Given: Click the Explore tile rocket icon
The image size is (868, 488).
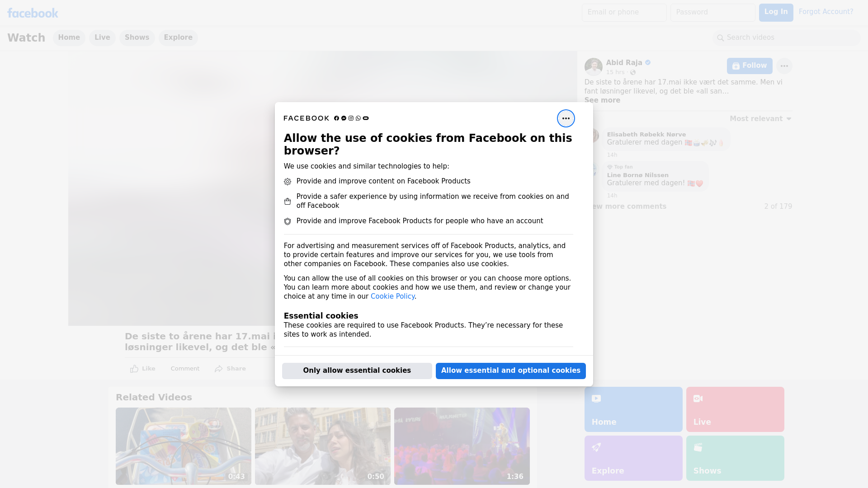Looking at the screenshot, I should [x=596, y=447].
